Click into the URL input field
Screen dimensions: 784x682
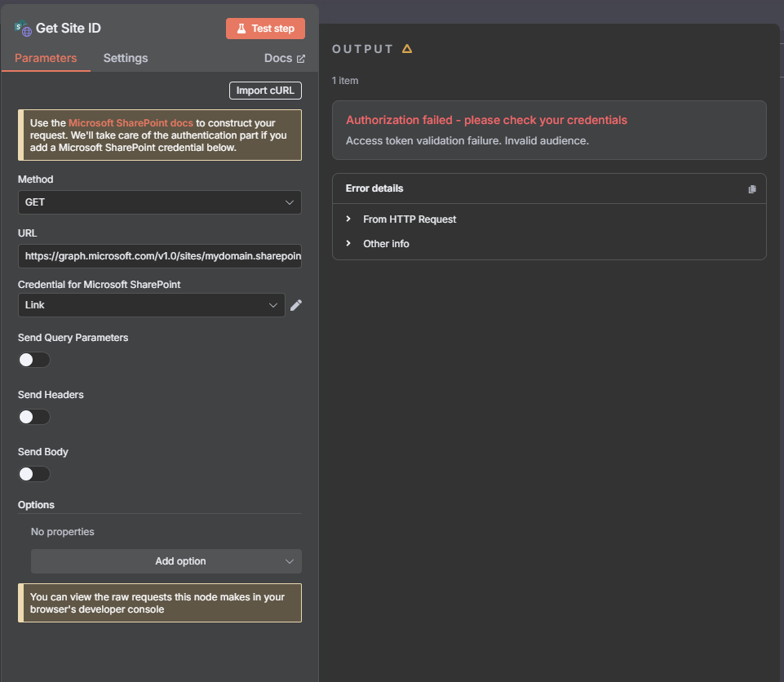160,256
